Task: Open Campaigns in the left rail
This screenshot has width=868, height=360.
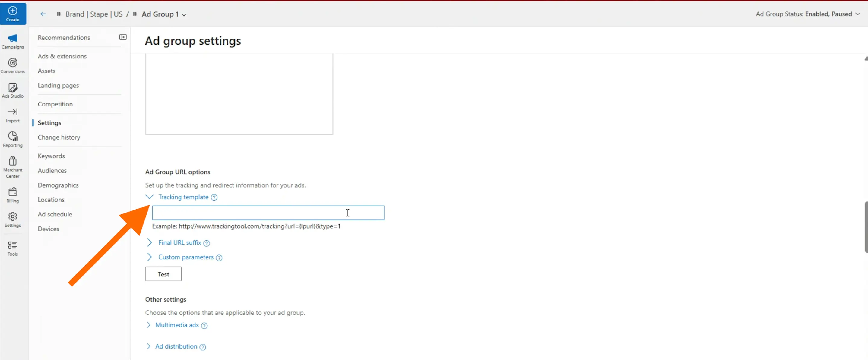Action: [13, 41]
